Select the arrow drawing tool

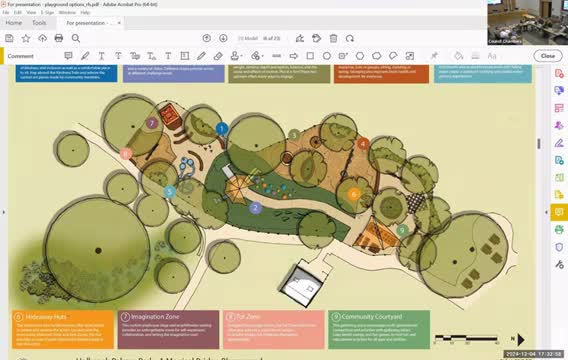pyautogui.click(x=293, y=56)
